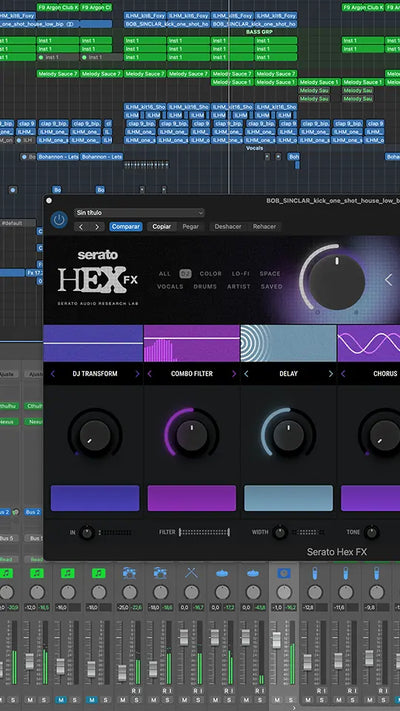This screenshot has width=400, height=711.
Task: Open the Sin título preset dropdown
Action: click(x=139, y=213)
